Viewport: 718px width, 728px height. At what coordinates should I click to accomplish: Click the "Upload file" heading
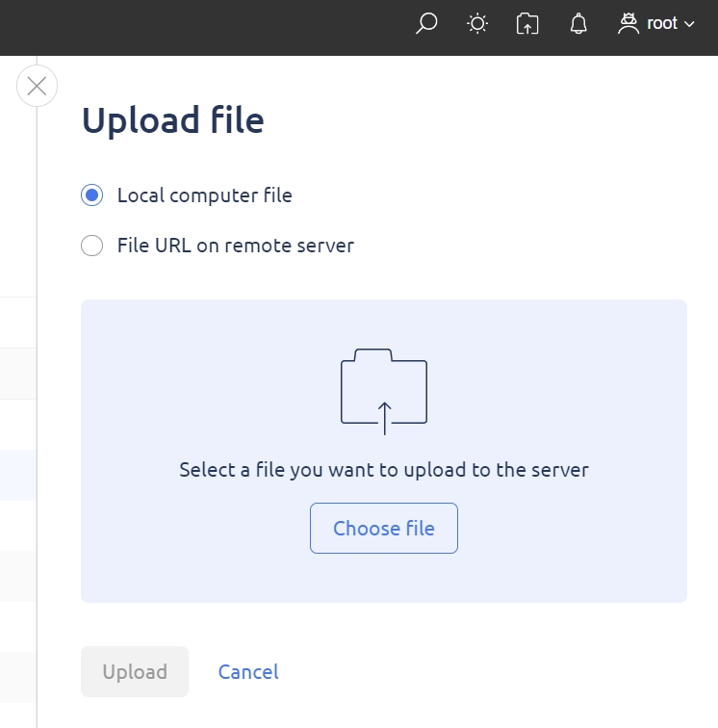[172, 119]
